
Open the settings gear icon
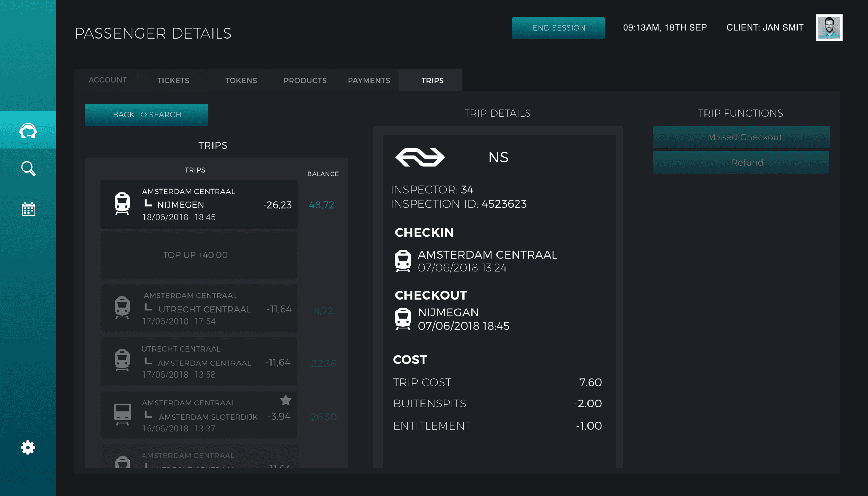[28, 447]
